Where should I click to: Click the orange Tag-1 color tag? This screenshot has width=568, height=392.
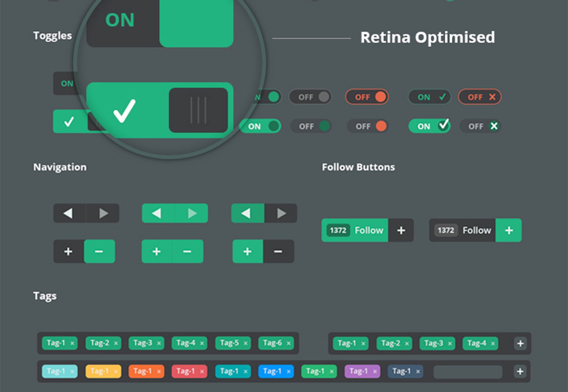tap(146, 371)
